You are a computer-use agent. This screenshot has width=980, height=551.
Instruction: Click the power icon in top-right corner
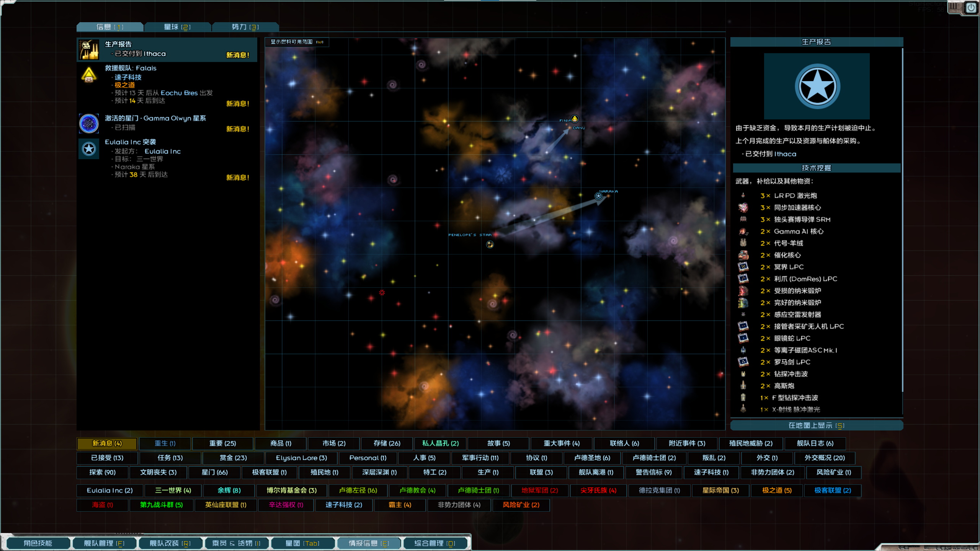click(971, 8)
